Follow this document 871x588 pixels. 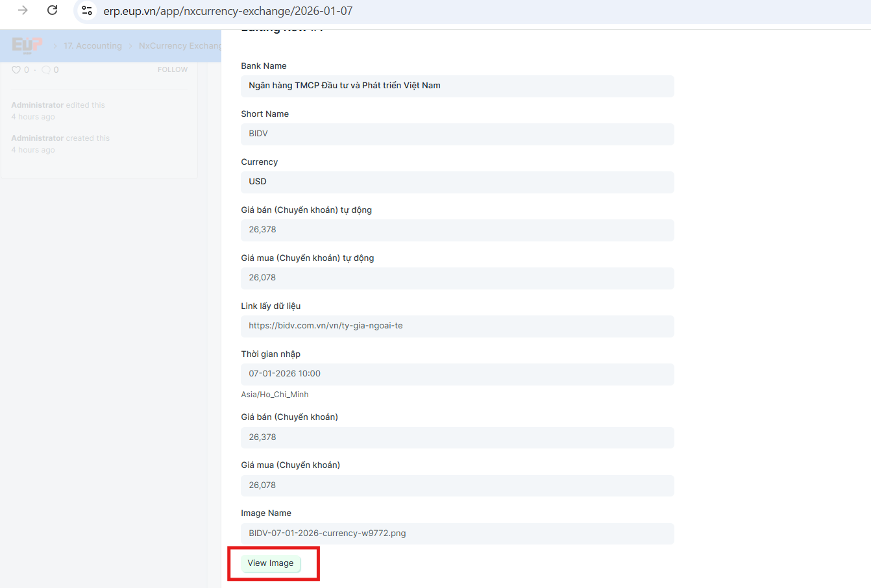[172, 70]
